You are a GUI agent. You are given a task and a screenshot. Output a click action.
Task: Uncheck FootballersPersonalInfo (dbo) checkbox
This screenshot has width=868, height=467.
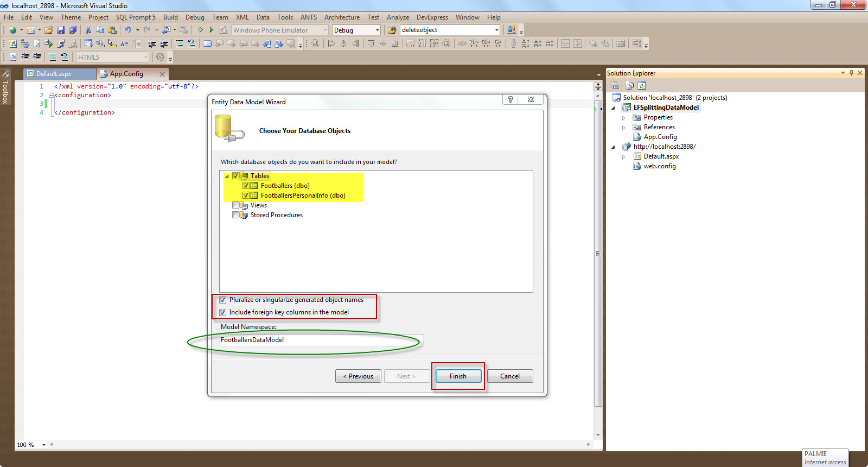(246, 195)
